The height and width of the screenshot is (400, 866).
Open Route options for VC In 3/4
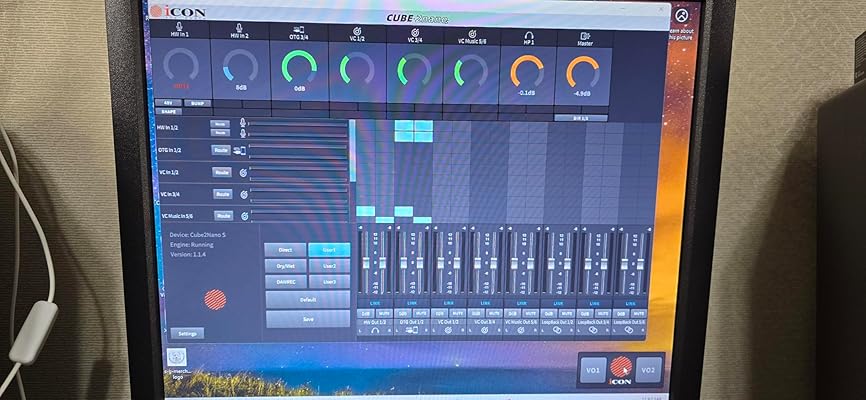pyautogui.click(x=222, y=194)
